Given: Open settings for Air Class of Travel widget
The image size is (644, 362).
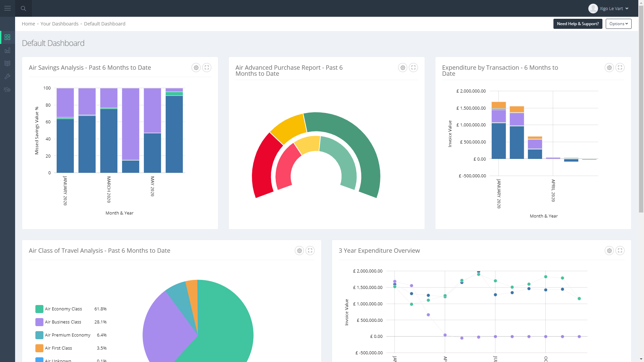Looking at the screenshot, I should coord(300,251).
